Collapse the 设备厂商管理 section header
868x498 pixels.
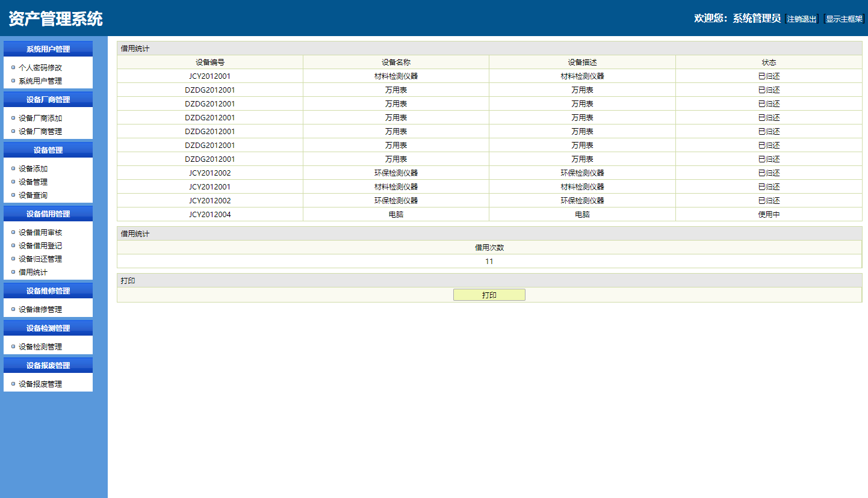click(x=48, y=99)
